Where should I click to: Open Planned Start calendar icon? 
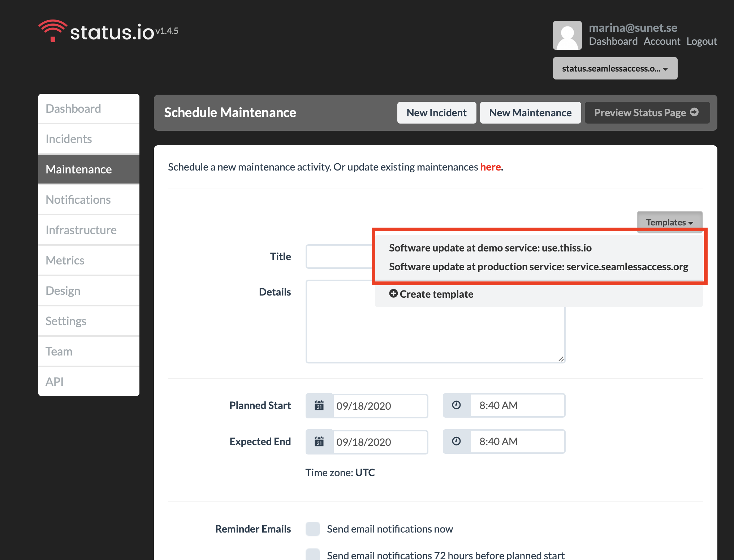(x=319, y=405)
